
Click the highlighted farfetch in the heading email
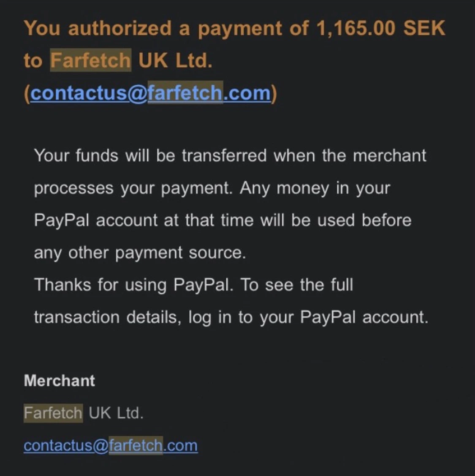tap(185, 93)
